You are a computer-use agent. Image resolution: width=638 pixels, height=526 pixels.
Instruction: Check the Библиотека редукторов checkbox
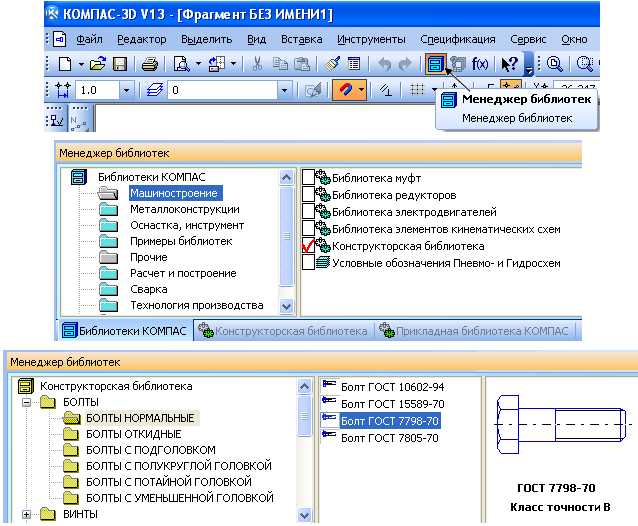308,194
